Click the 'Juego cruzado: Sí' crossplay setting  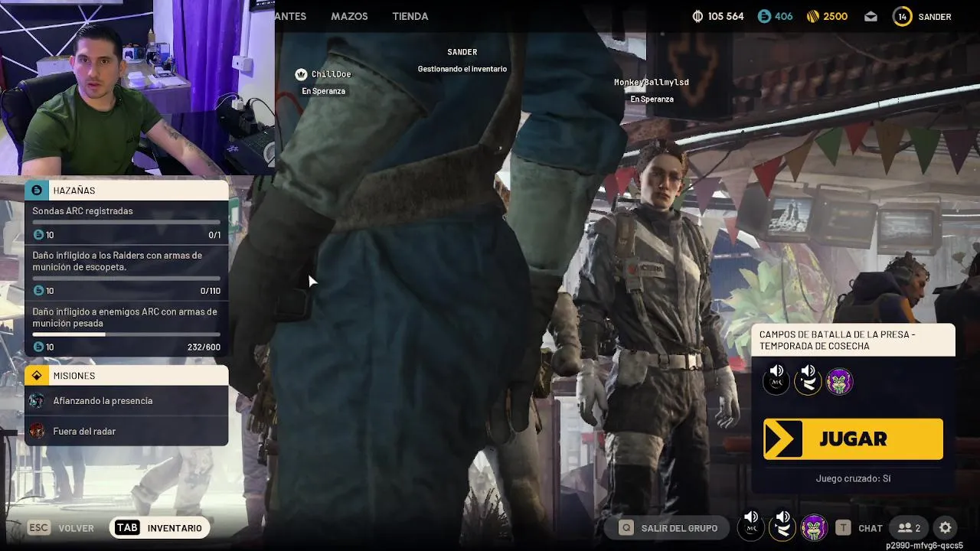853,478
